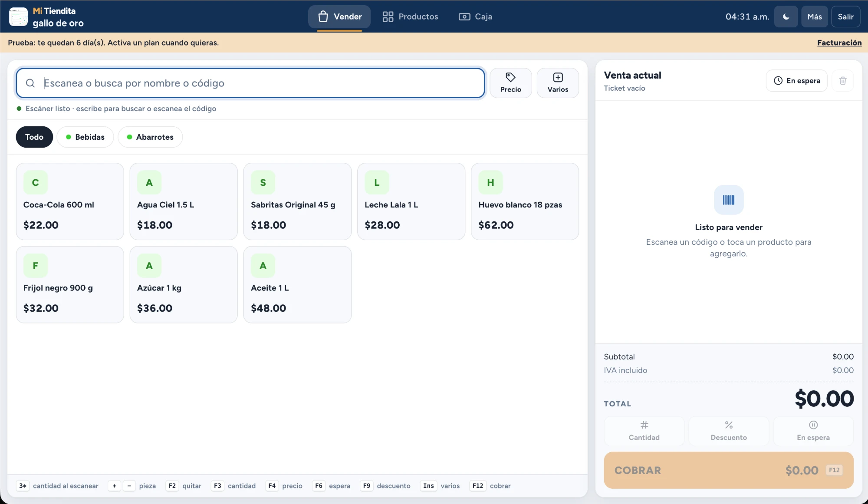Click the COBRAR button
Image resolution: width=868 pixels, height=504 pixels.
tap(729, 470)
